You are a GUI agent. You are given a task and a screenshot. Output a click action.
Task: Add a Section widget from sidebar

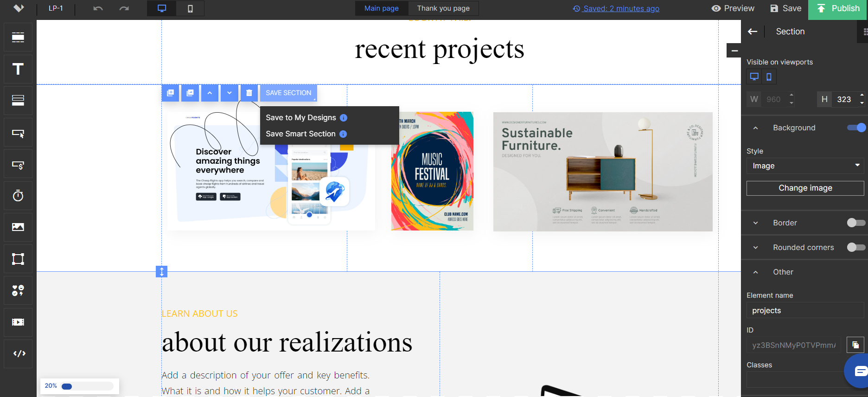(18, 38)
